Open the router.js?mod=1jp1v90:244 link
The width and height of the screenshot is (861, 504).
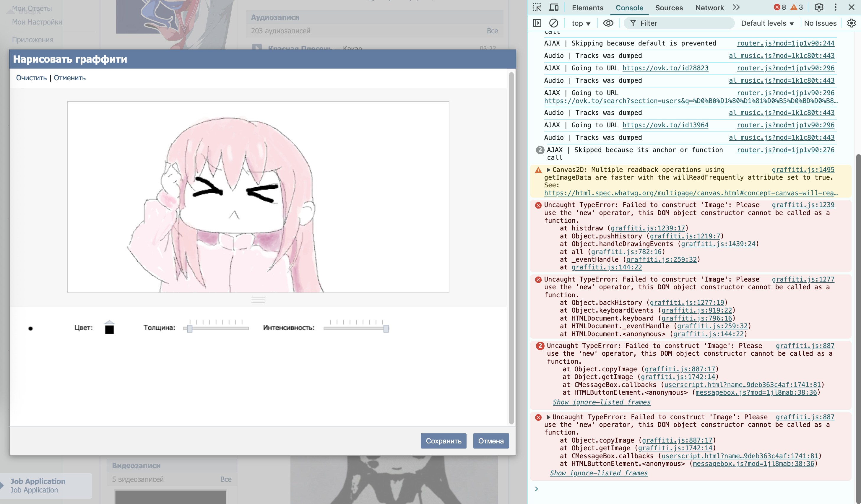tap(785, 43)
